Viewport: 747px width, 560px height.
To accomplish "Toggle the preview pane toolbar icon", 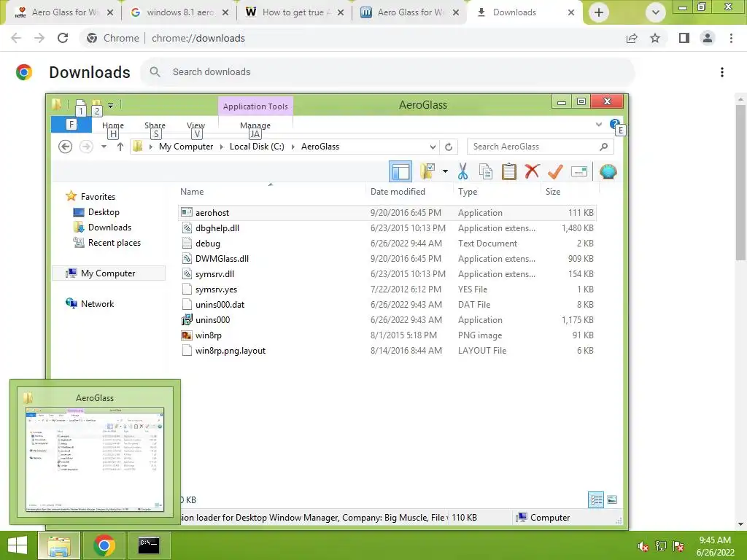I will [x=400, y=171].
